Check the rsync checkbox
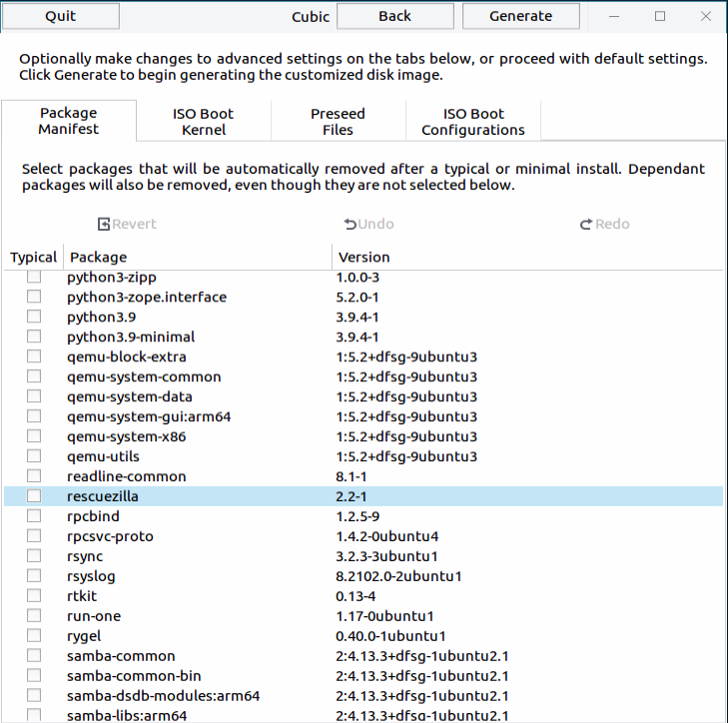Image resolution: width=728 pixels, height=723 pixels. coord(34,556)
